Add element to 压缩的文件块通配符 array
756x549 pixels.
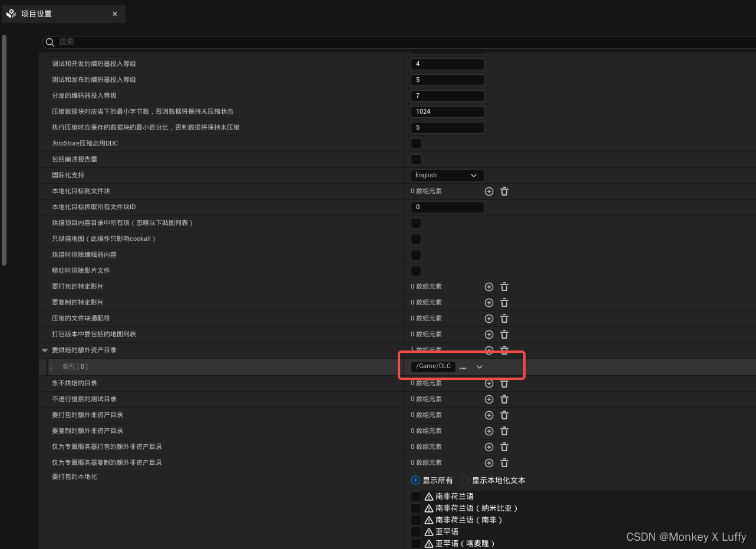point(488,319)
